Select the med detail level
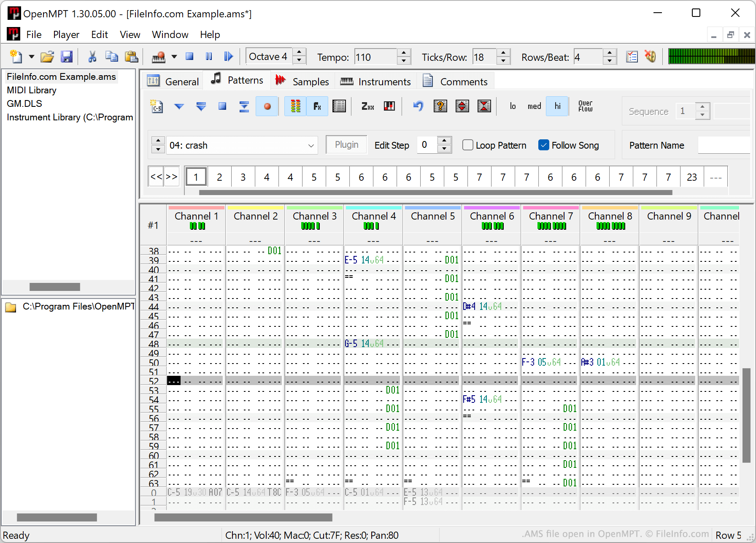 (x=534, y=106)
